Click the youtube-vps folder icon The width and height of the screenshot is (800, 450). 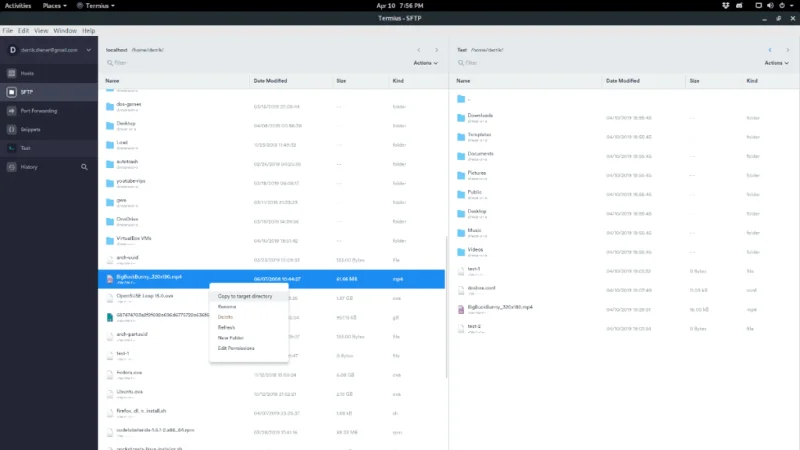coord(110,183)
